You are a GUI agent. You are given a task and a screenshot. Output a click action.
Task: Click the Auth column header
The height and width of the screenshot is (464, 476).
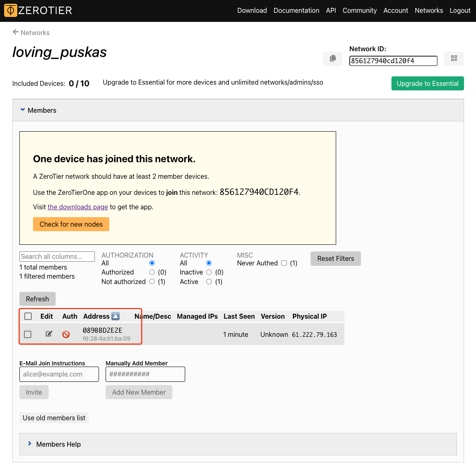coord(70,316)
